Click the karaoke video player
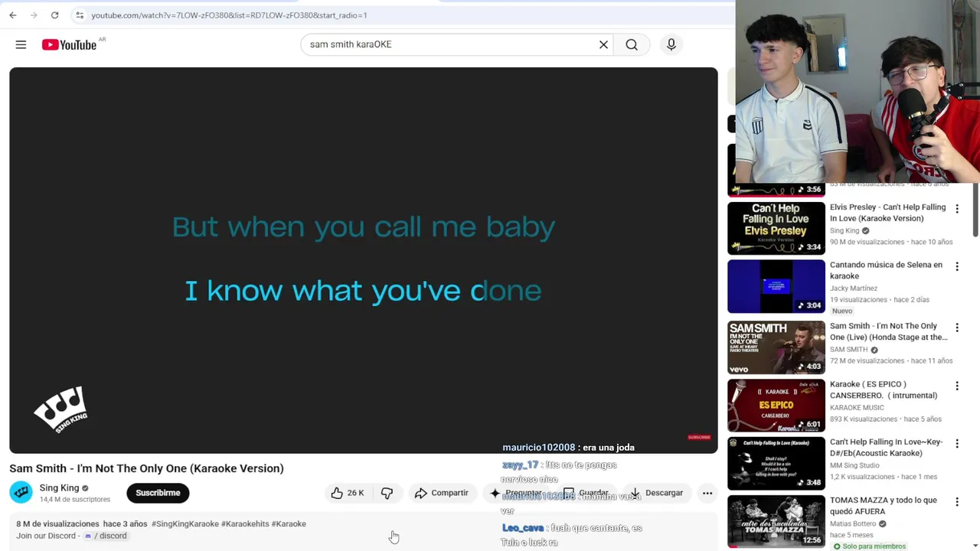This screenshot has width=980, height=551. click(364, 260)
